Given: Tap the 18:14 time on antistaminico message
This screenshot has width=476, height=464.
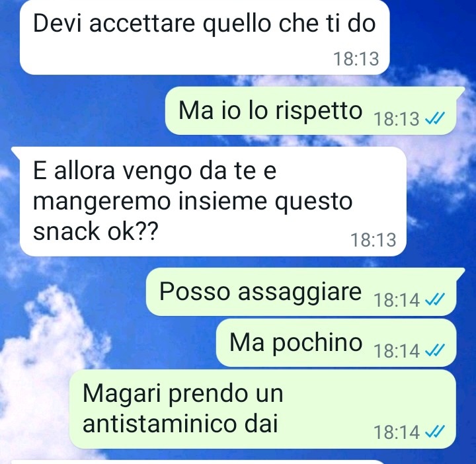Looking at the screenshot, I should point(397,432).
